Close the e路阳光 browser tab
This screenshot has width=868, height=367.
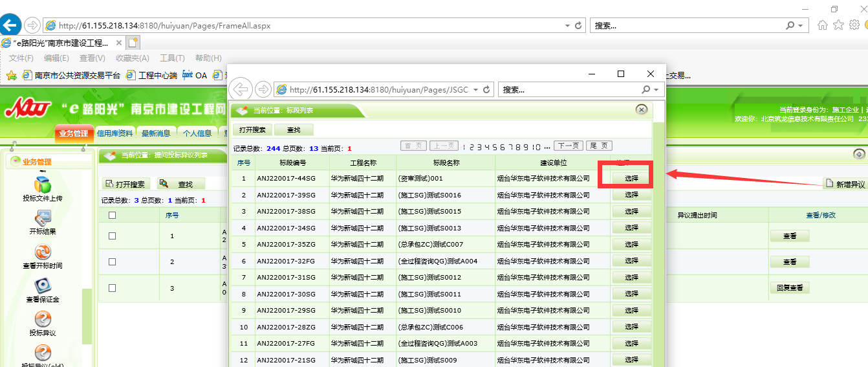pos(118,43)
